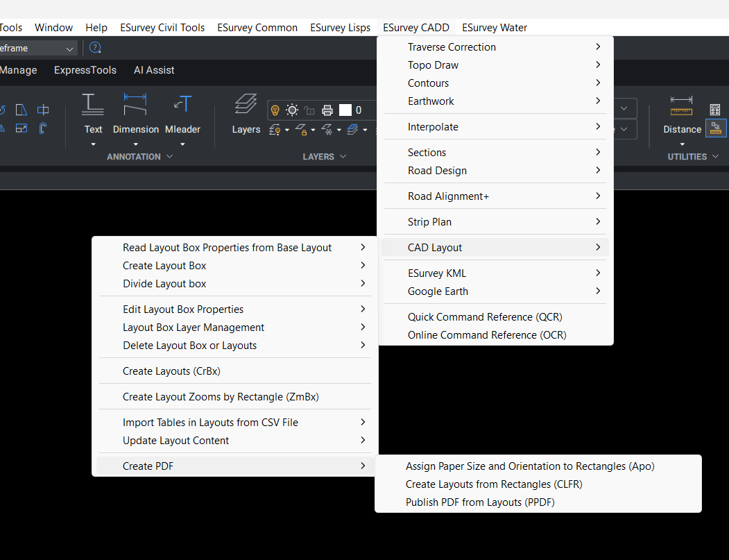The image size is (729, 560).
Task: Open the Traverse Correction submenu
Action: tap(495, 47)
